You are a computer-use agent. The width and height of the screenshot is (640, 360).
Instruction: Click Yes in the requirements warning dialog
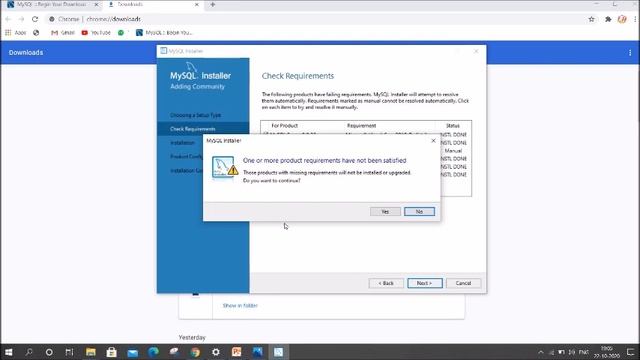click(x=385, y=211)
